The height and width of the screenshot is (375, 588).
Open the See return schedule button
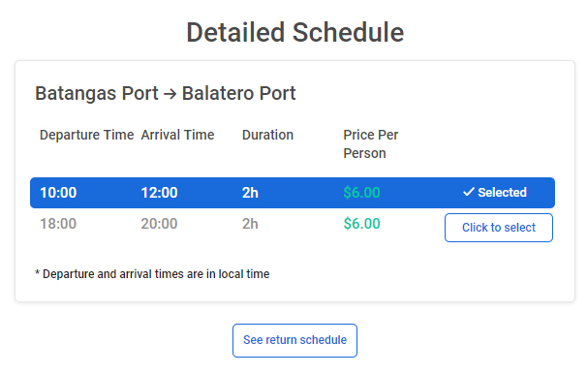pos(294,340)
